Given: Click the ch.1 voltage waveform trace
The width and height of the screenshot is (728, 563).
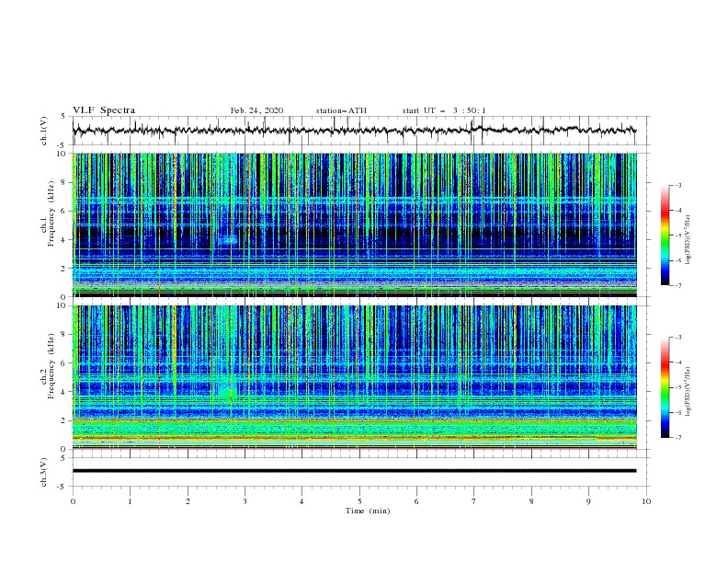Looking at the screenshot, I should pos(354,131).
